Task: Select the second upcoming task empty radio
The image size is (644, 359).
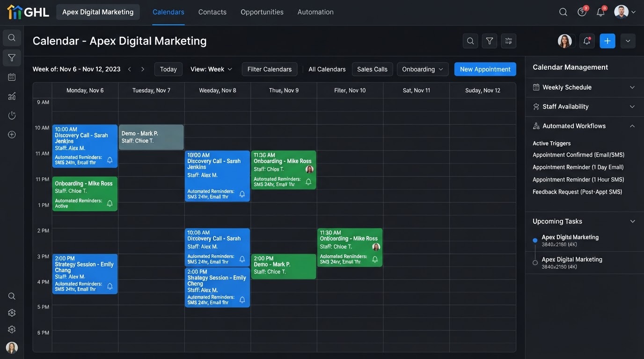Action: 535,263
